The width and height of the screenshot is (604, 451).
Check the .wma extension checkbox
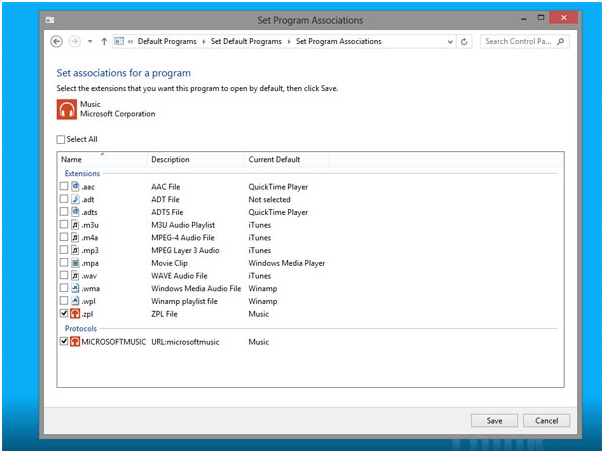pos(64,288)
